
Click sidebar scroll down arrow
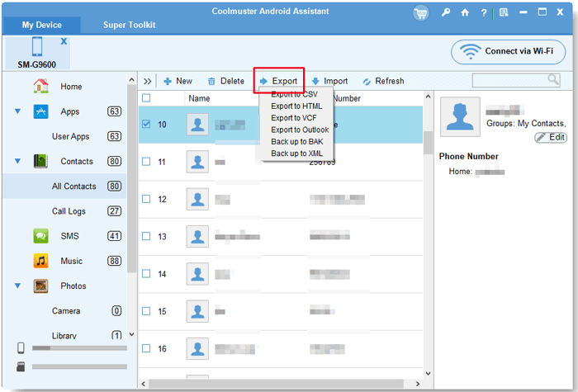coord(131,334)
